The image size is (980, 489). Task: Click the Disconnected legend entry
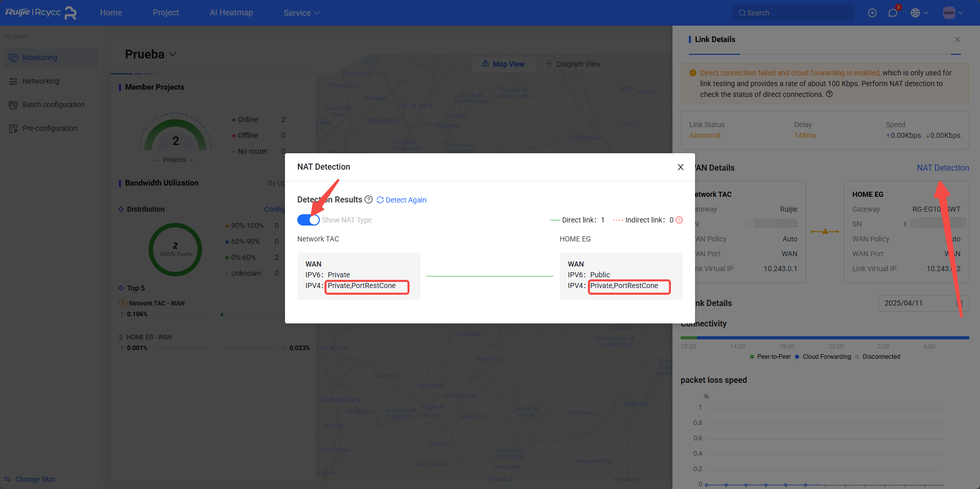click(877, 357)
